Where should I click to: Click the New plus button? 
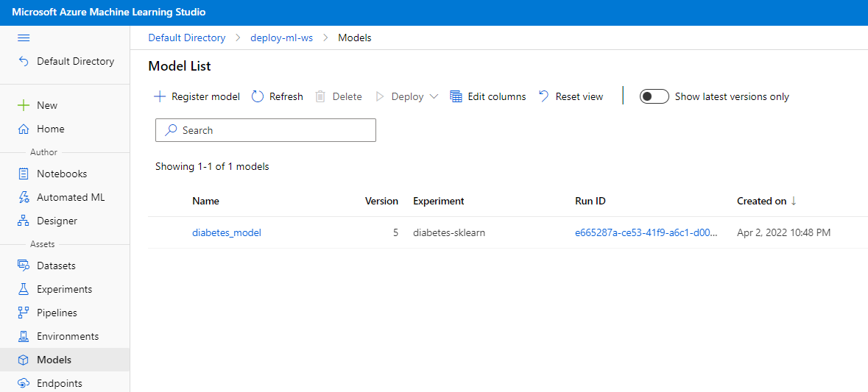[24, 106]
